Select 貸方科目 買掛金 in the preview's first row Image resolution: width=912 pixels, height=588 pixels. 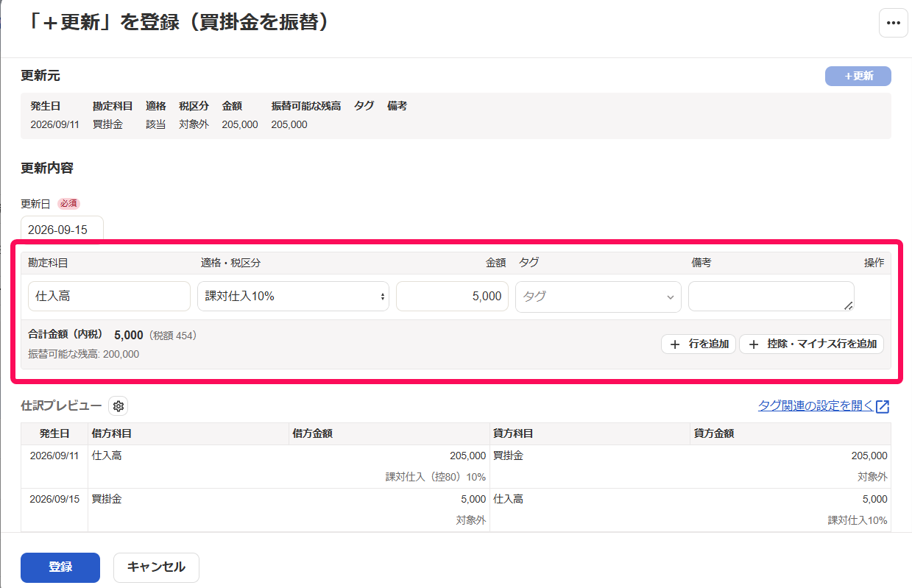click(x=508, y=456)
